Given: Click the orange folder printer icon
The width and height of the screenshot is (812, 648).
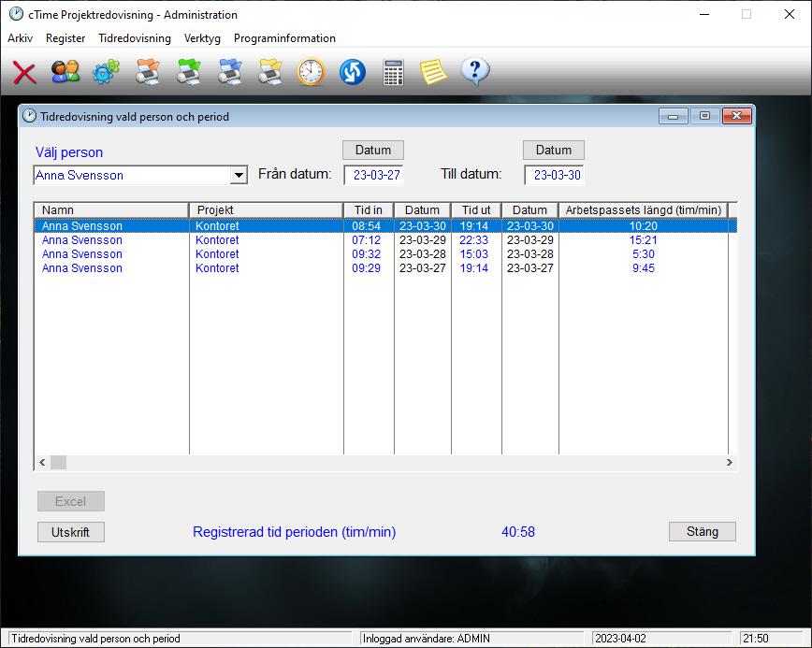Looking at the screenshot, I should point(148,71).
